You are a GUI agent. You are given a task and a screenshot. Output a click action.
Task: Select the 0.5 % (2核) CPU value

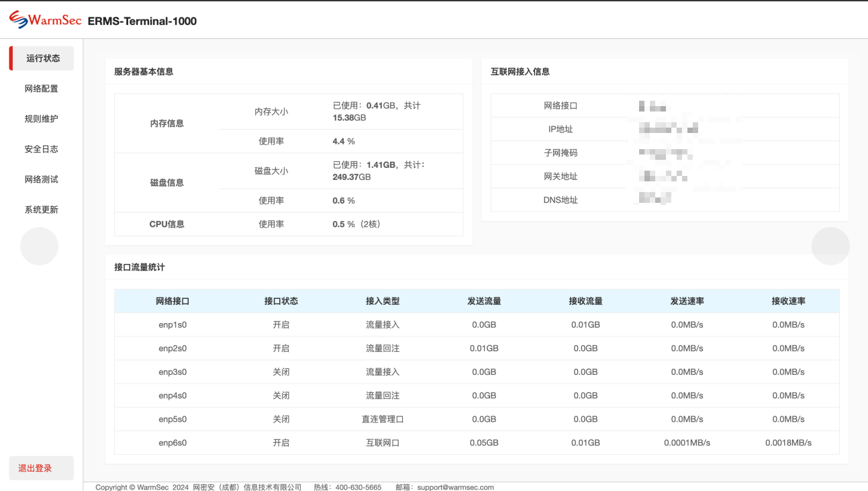coord(356,224)
